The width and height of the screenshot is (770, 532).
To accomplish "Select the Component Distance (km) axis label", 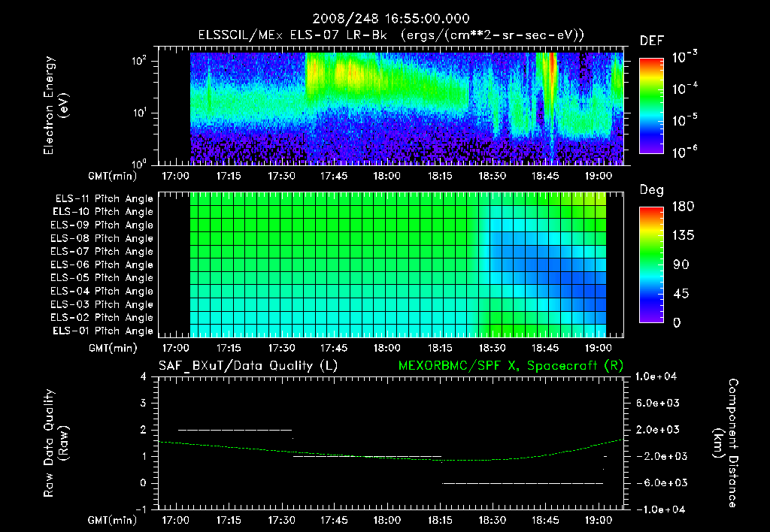I will [726, 443].
